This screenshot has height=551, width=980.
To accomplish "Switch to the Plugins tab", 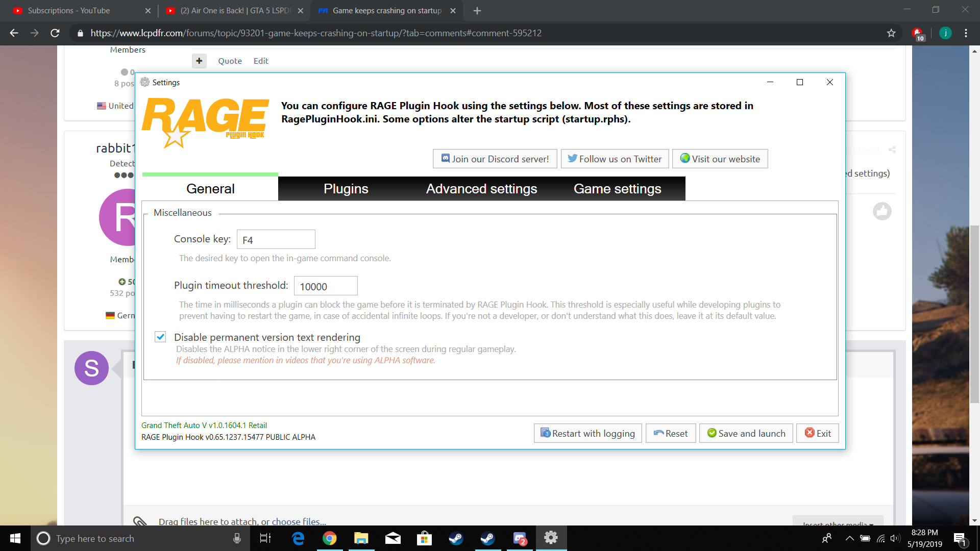I will tap(346, 189).
